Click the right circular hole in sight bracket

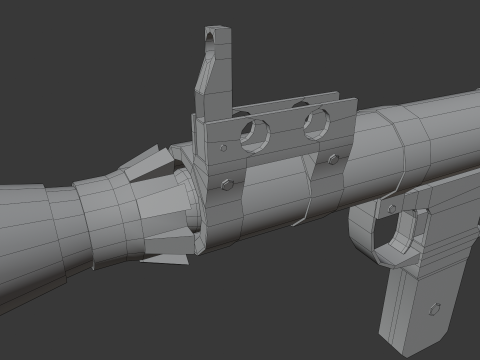[x=317, y=124]
